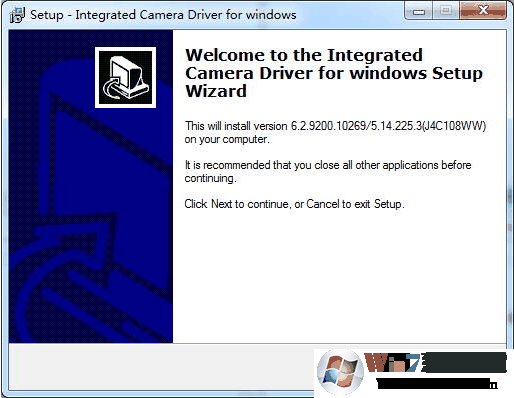Click the gray bottom button panel area
This screenshot has height=398, width=514.
point(161,367)
